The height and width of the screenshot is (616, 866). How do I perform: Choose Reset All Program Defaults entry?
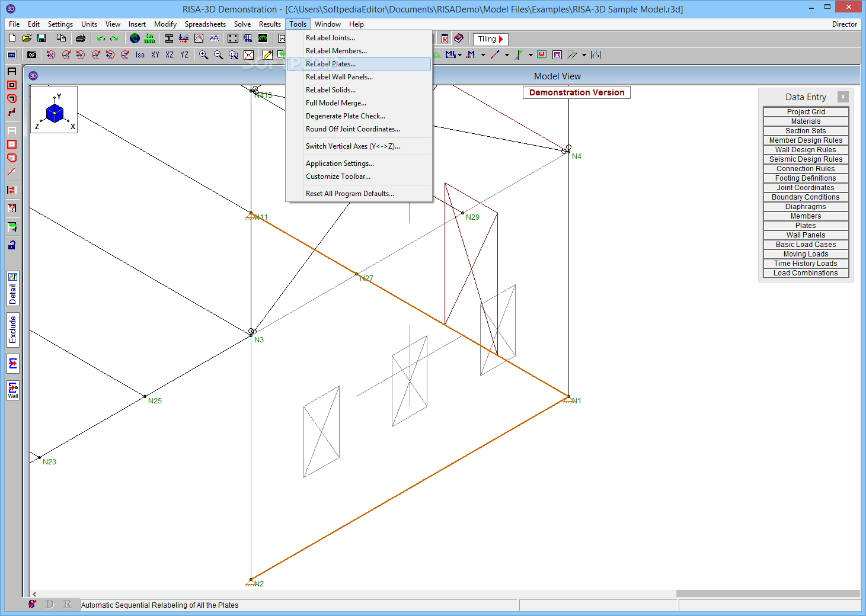point(359,194)
